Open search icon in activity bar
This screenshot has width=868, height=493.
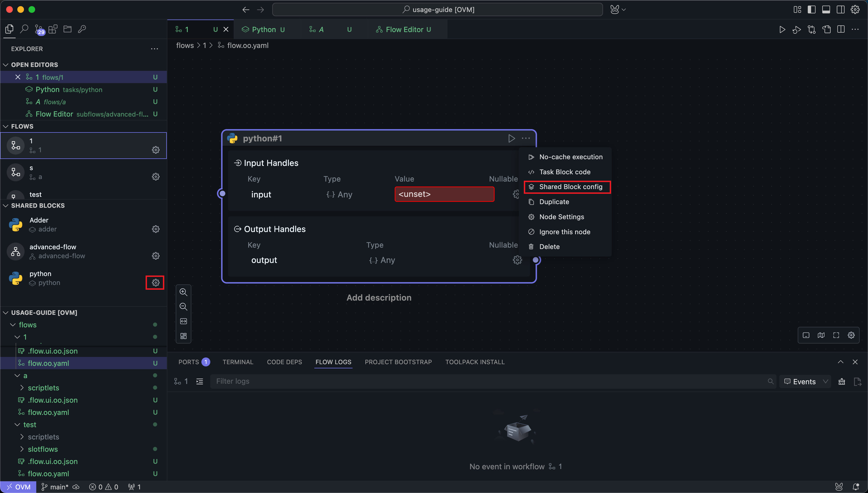point(24,29)
